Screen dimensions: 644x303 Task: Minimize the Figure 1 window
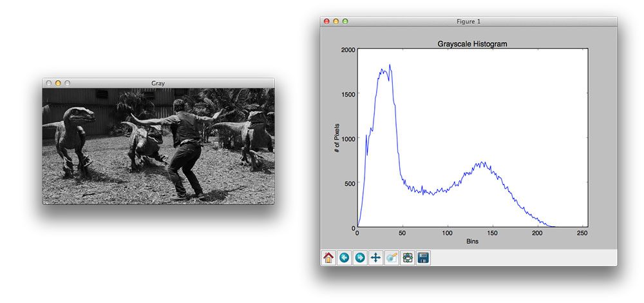coord(336,21)
